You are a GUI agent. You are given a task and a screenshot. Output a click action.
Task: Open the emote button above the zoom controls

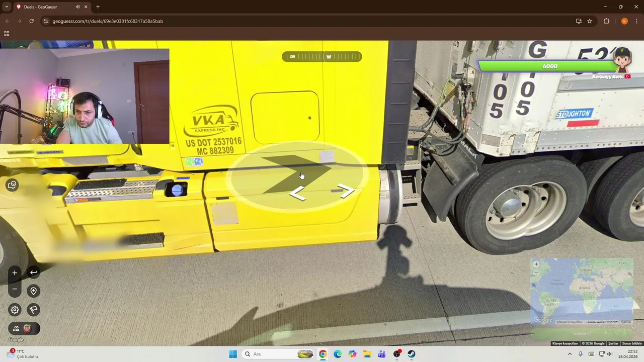tap(12, 185)
